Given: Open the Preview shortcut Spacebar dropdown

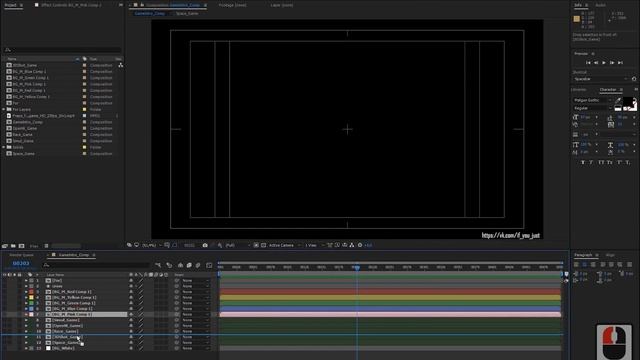Looking at the screenshot, I should [x=601, y=79].
